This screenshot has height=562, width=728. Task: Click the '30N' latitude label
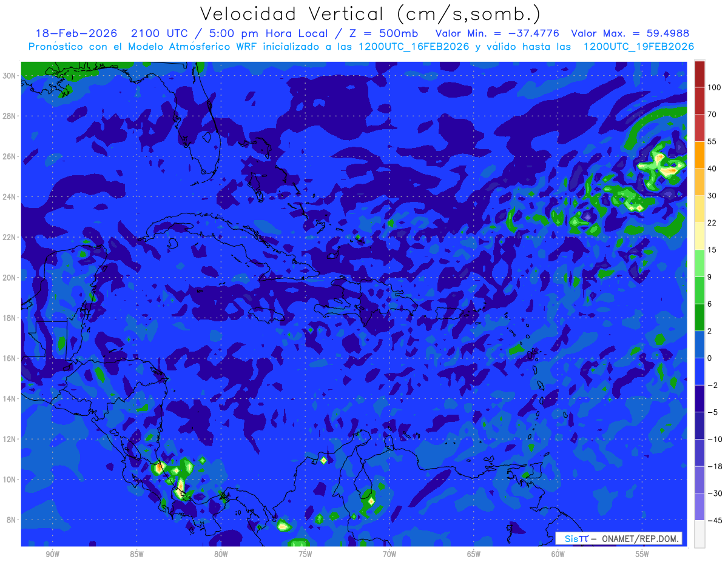click(10, 76)
